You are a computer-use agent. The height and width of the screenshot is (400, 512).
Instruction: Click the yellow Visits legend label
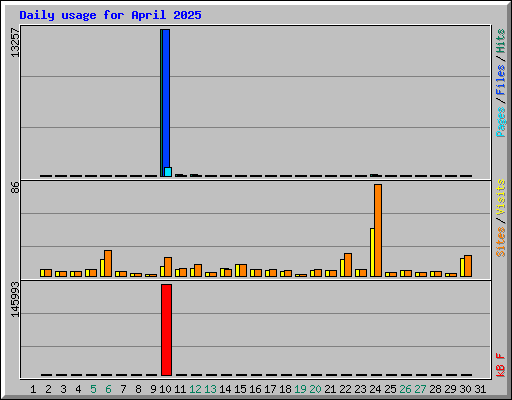click(500, 197)
